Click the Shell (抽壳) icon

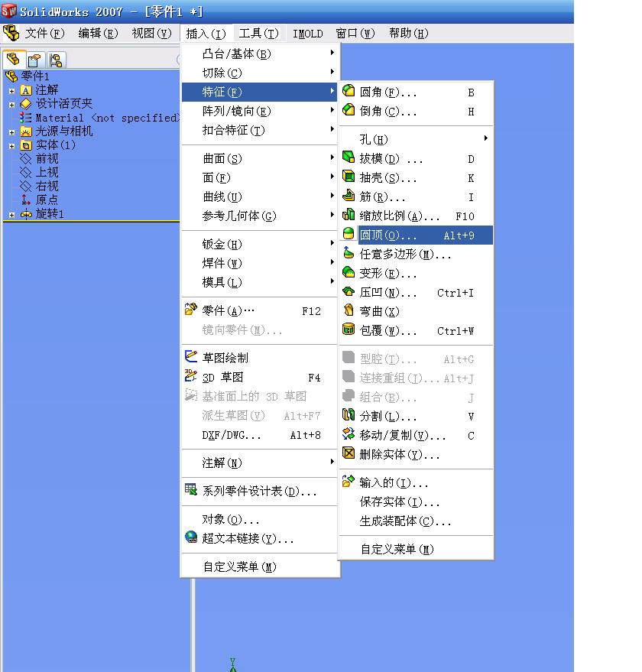(349, 176)
